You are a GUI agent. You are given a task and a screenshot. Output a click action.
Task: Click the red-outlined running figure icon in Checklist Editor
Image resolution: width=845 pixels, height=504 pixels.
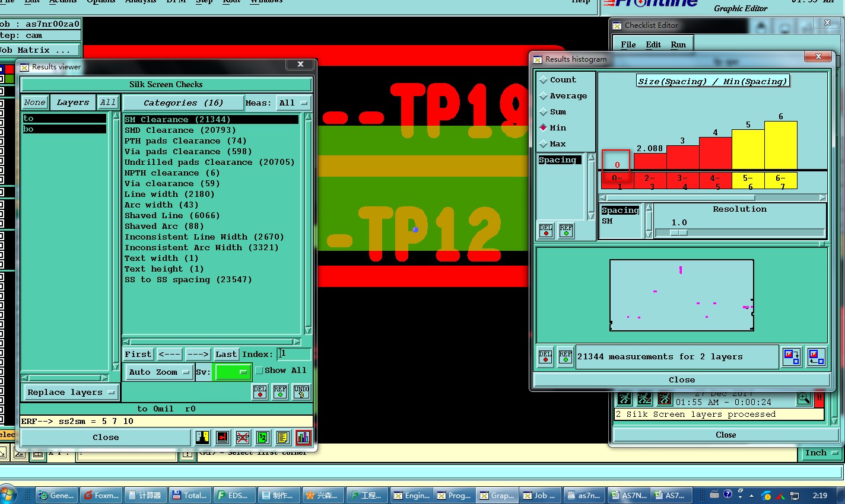click(x=665, y=398)
